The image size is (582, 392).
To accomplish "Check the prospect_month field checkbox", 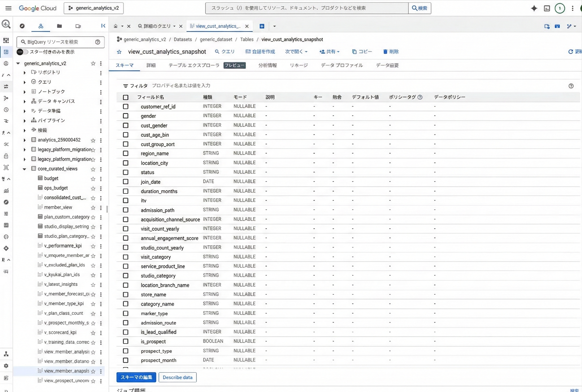I will pyautogui.click(x=126, y=360).
